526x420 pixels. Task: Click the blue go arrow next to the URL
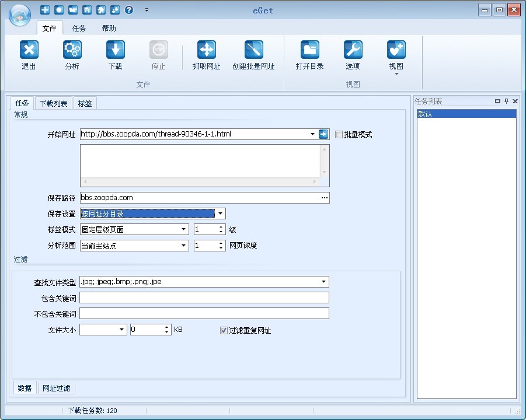point(323,134)
